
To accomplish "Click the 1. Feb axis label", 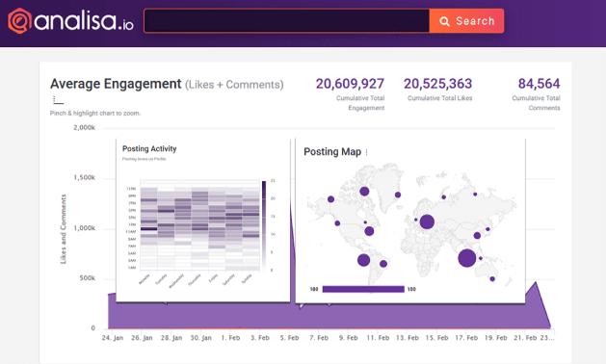I will click(230, 338).
